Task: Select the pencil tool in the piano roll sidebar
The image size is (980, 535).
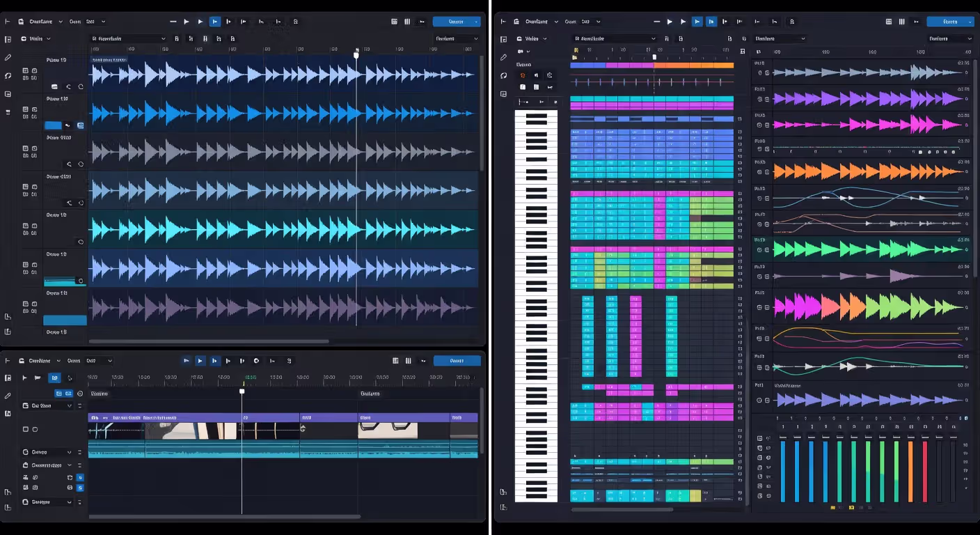Action: click(x=504, y=58)
